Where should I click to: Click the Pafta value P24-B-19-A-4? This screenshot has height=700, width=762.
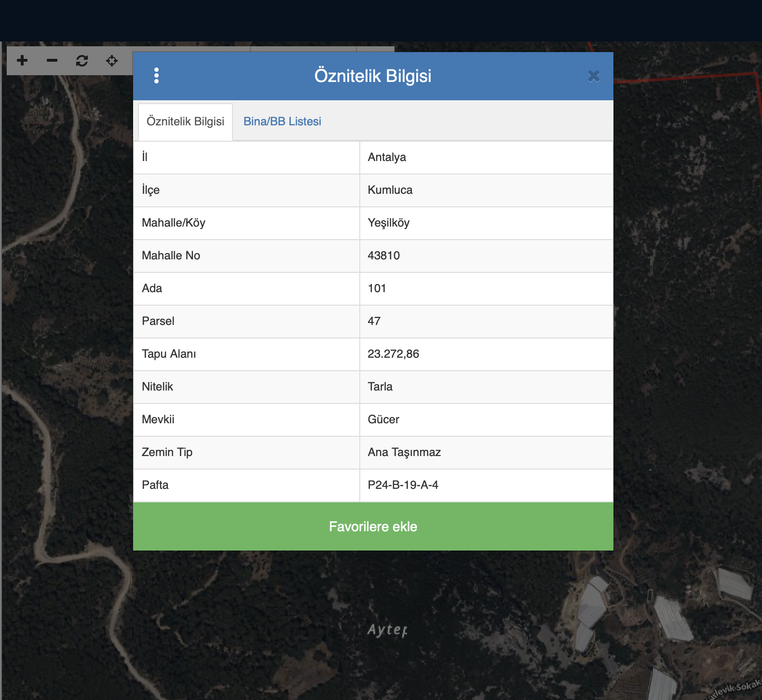(403, 485)
